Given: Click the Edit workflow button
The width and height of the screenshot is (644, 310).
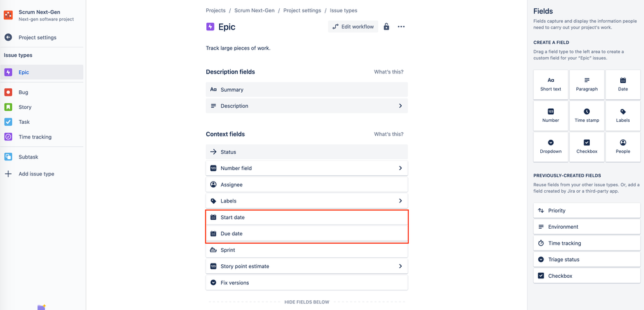Looking at the screenshot, I should 353,26.
